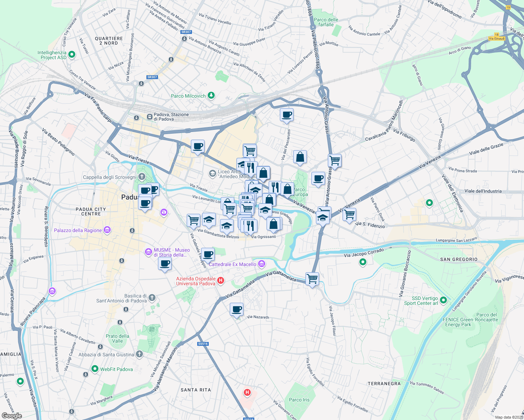
Task: Click the SR307 route shield
Action: coord(185,31)
